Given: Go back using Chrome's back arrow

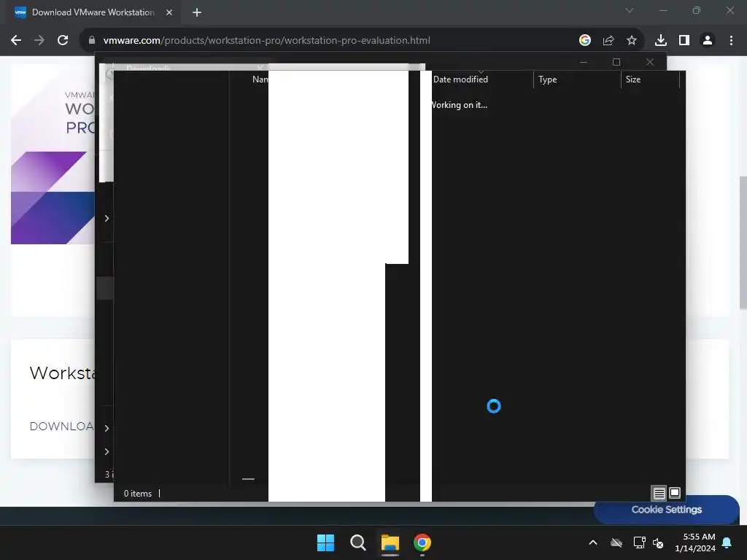Looking at the screenshot, I should (16, 41).
